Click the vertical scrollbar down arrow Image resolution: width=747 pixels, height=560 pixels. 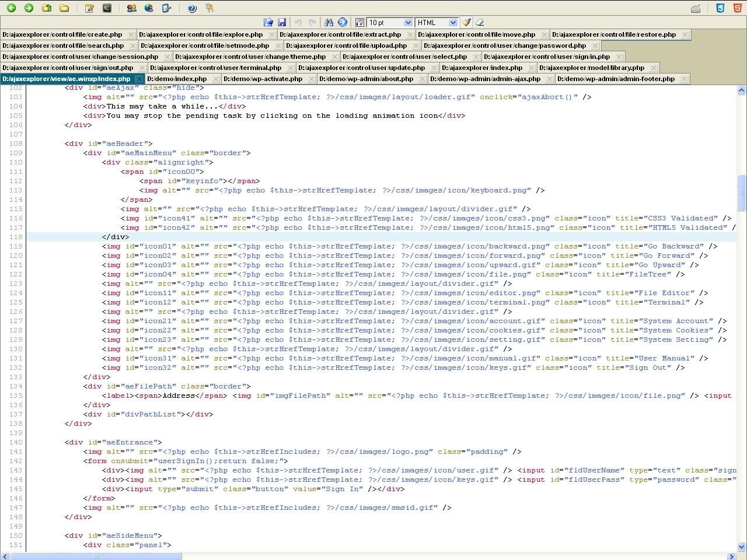point(742,547)
